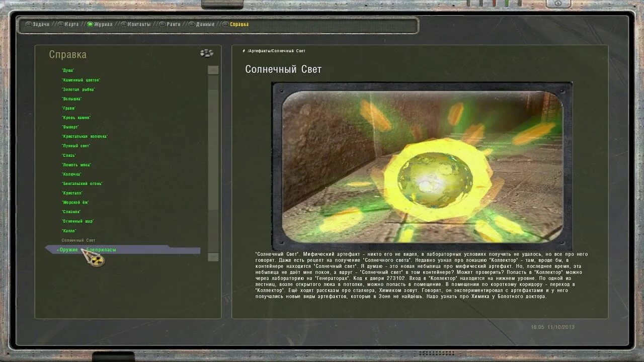Click the Солнечный Свет article title
Screen dimensions: 644x362
[283, 69]
